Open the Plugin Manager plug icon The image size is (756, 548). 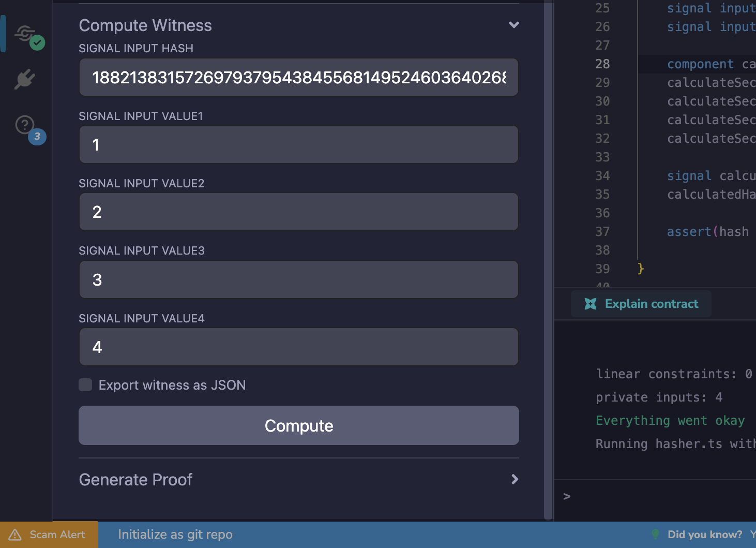[25, 79]
